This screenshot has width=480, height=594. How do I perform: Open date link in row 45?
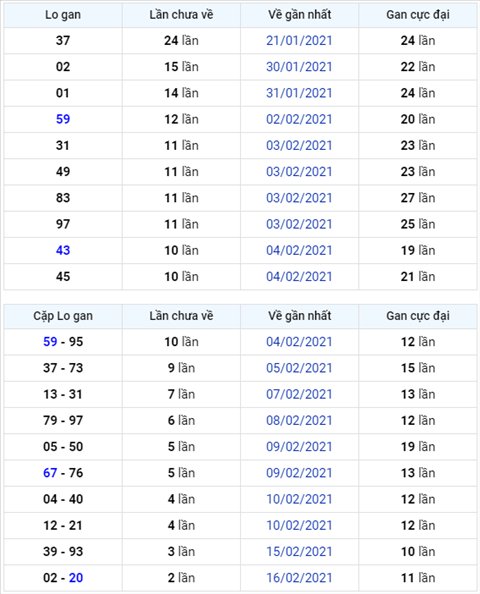pos(299,277)
